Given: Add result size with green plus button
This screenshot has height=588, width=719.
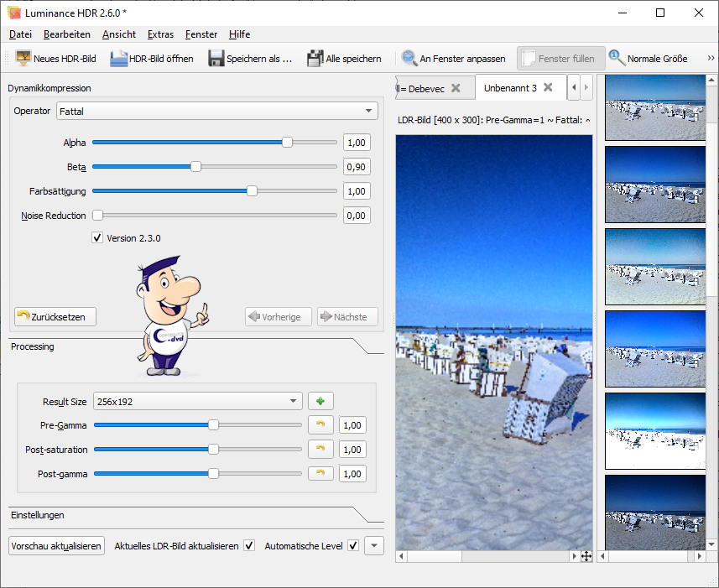Looking at the screenshot, I should coord(320,402).
